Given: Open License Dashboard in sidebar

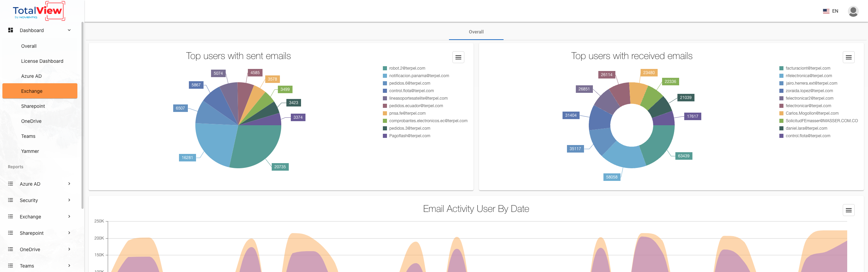Looking at the screenshot, I should (x=42, y=61).
